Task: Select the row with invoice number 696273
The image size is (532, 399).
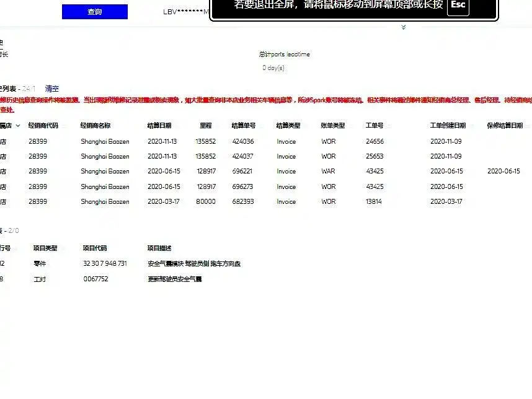Action: [x=266, y=186]
